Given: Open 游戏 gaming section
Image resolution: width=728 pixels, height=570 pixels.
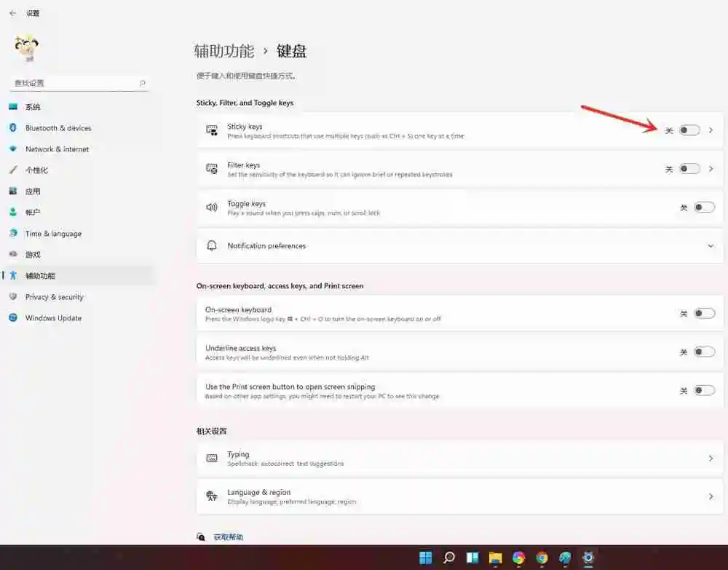Looking at the screenshot, I should (77, 254).
